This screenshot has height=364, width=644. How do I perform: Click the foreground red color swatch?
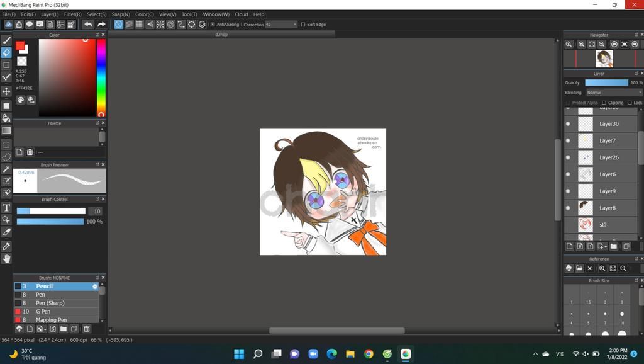point(19,45)
